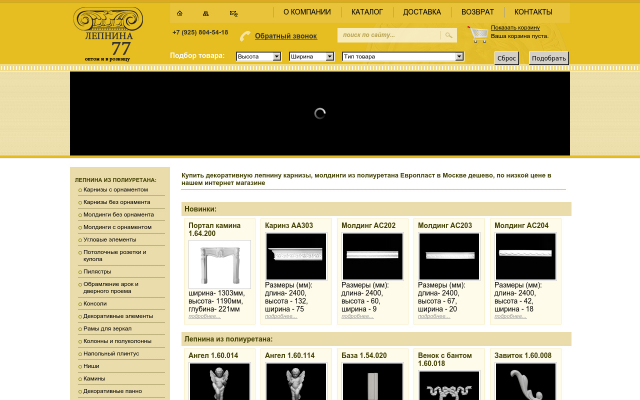Click the Обратный звонок link
The height and width of the screenshot is (400, 640).
pyautogui.click(x=286, y=36)
